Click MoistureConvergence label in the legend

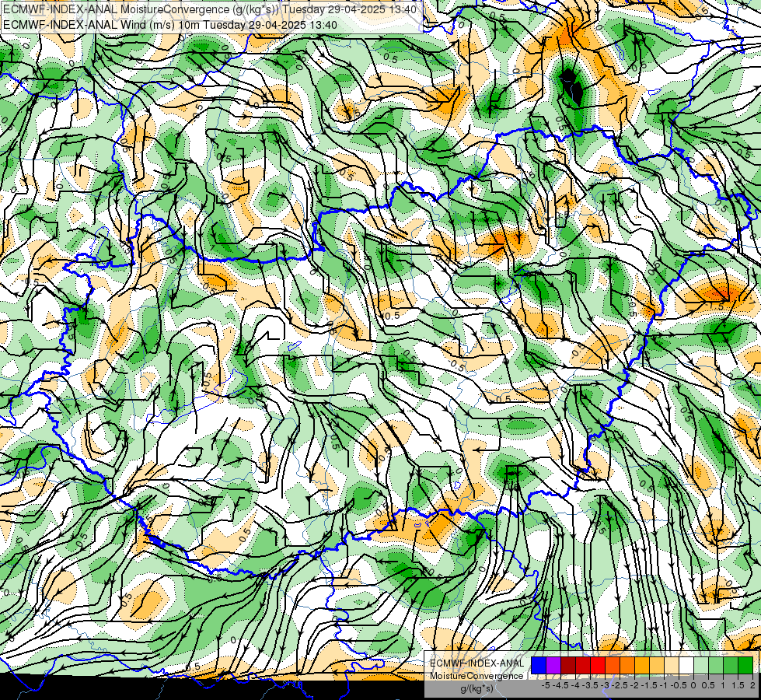tap(476, 676)
